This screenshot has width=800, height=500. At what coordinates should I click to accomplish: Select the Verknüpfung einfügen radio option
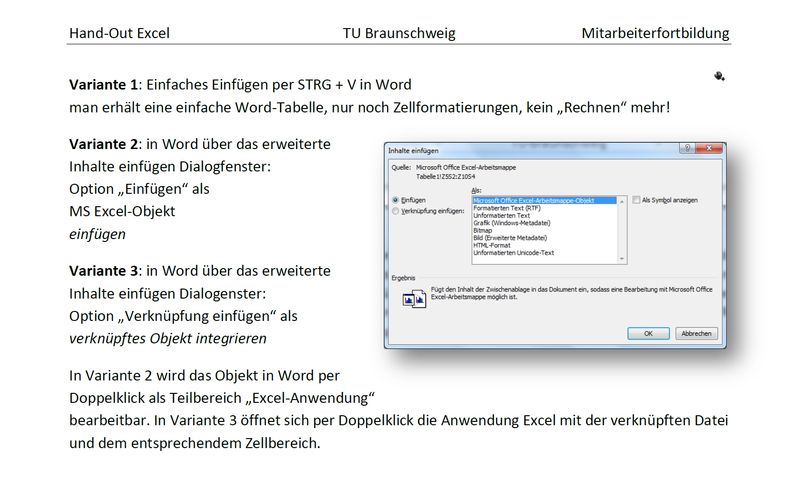pos(395,211)
